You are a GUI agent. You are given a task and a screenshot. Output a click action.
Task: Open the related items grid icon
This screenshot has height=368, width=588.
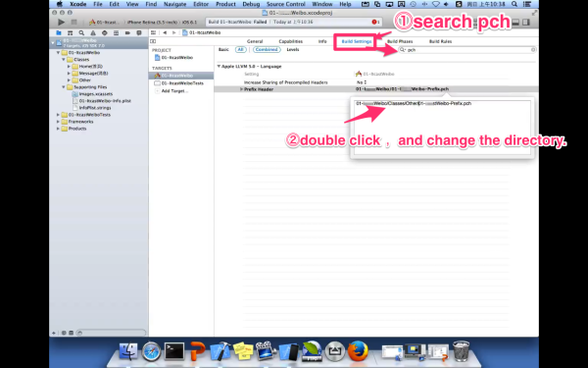[x=154, y=32]
